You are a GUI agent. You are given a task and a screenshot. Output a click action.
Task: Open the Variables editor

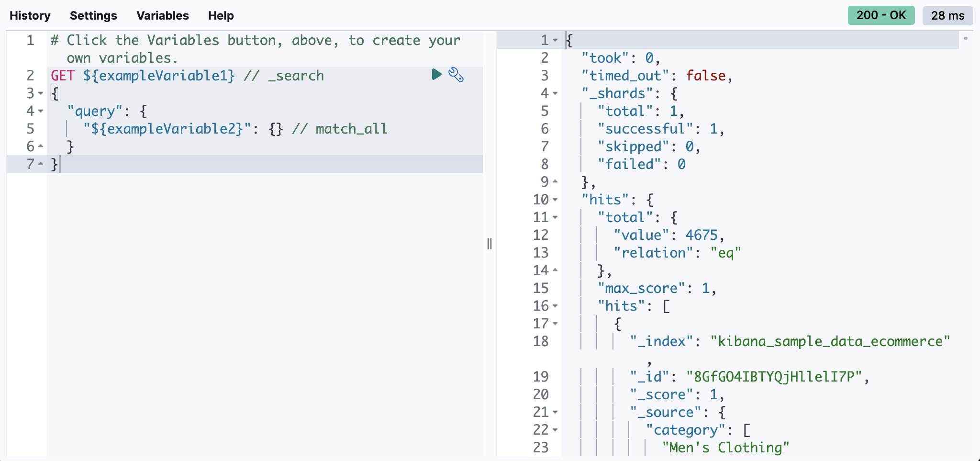click(x=162, y=15)
